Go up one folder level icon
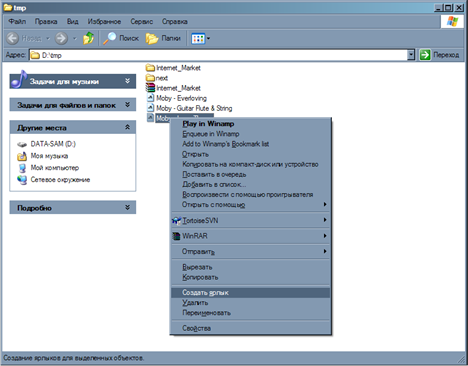The width and height of the screenshot is (468, 366). (x=88, y=38)
